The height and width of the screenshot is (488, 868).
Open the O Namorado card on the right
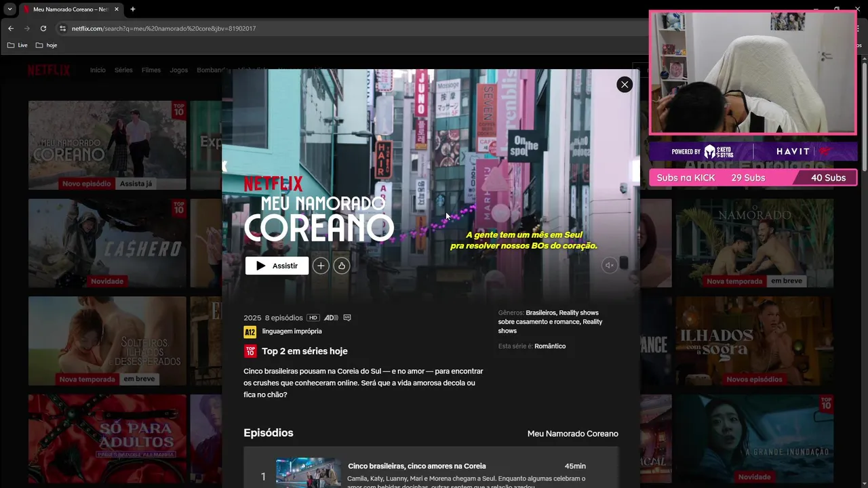click(x=755, y=243)
